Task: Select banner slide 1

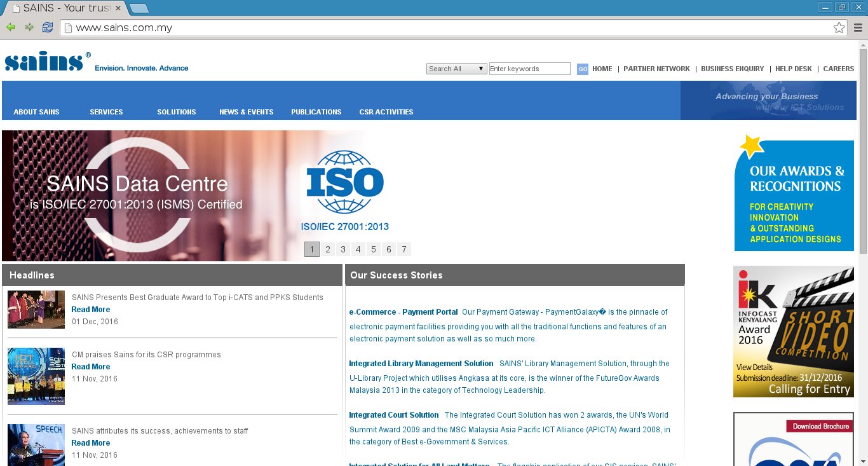Action: (312, 249)
